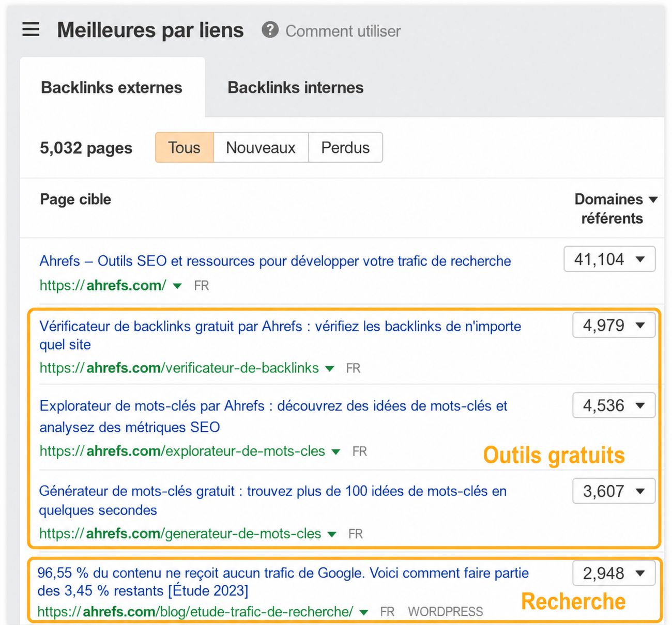This screenshot has height=625, width=672.
Task: Open the Comment utiliser help link
Action: [343, 31]
